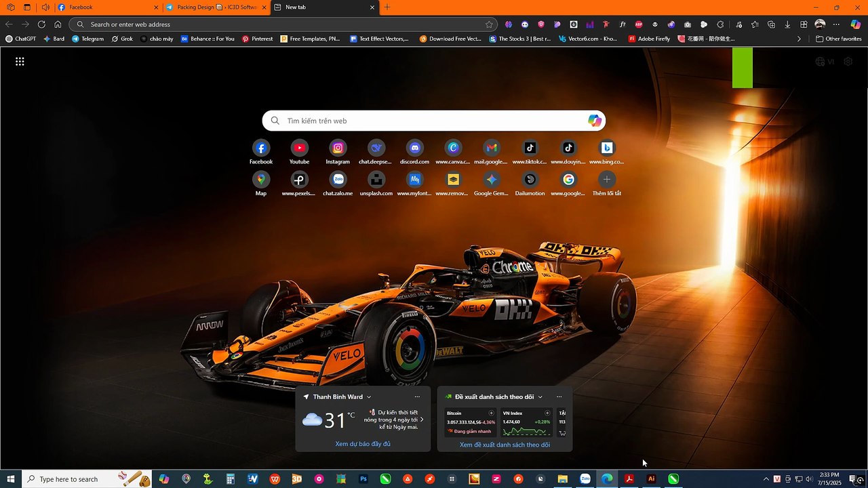Click the add shortcut plus tile
This screenshot has width=868, height=488.
[606, 180]
